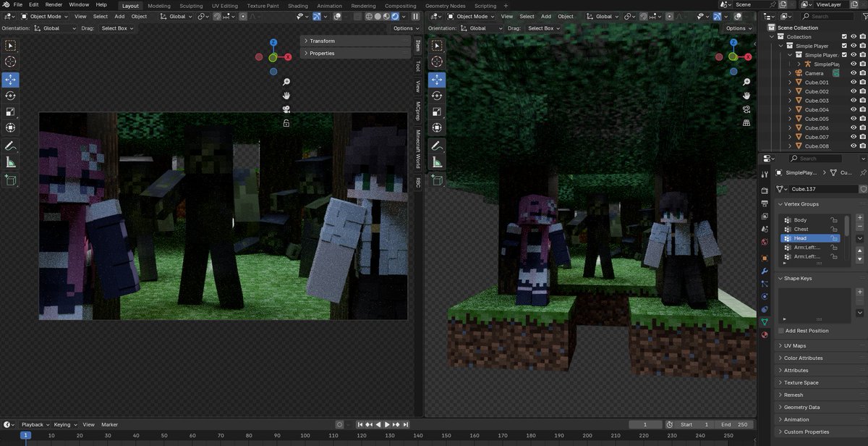Viewport: 868px width, 446px height.
Task: Switch to the Sculpting workspace tab
Action: (x=191, y=5)
